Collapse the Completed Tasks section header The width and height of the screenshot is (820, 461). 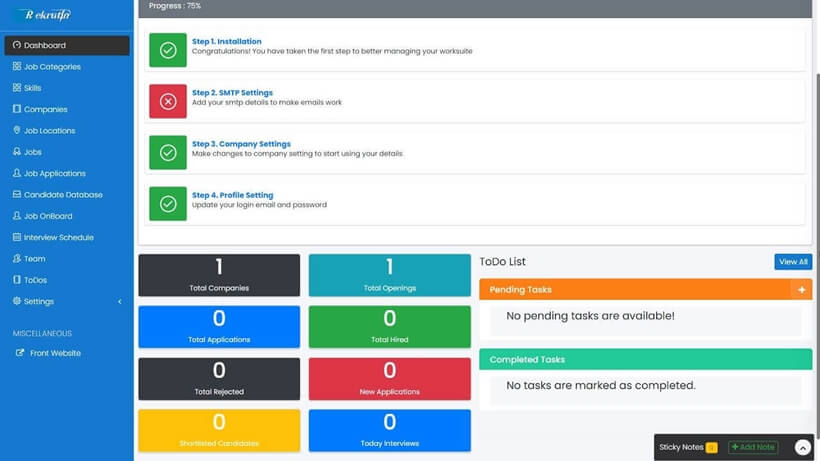pyautogui.click(x=645, y=359)
